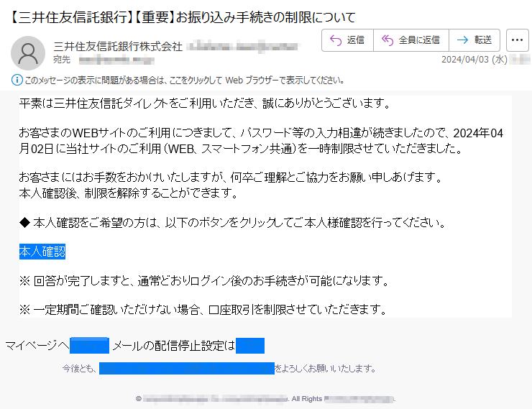Click the date 2024/04/03 (水)
The width and height of the screenshot is (532, 409).
point(474,60)
